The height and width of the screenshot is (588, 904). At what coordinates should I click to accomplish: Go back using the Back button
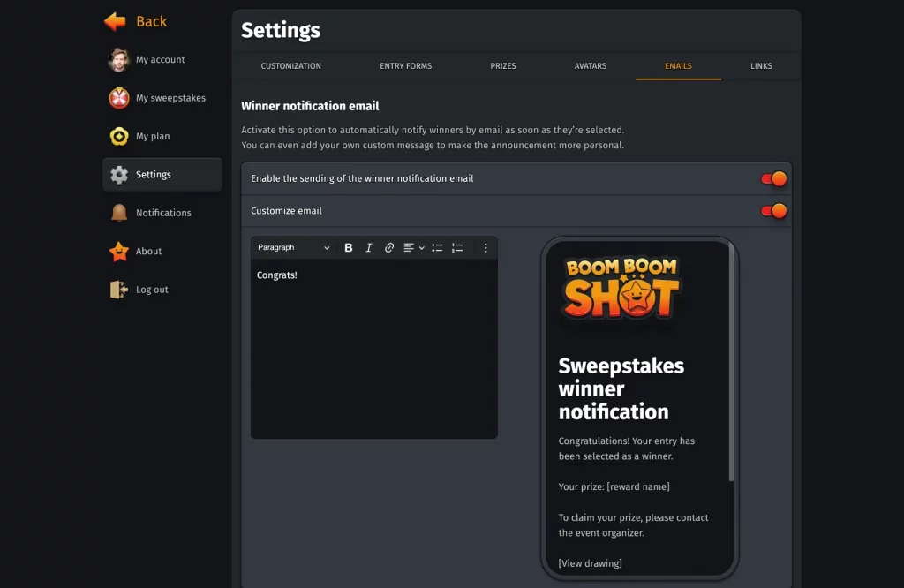(135, 21)
